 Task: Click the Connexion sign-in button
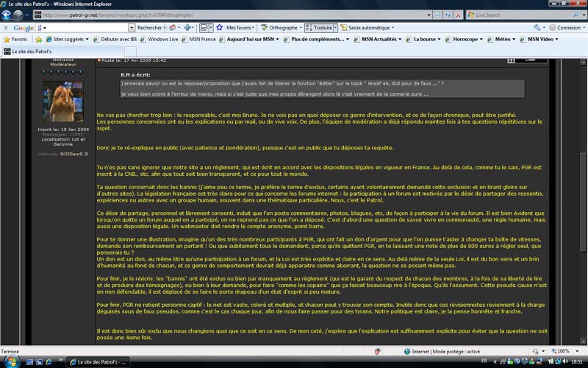tap(565, 28)
